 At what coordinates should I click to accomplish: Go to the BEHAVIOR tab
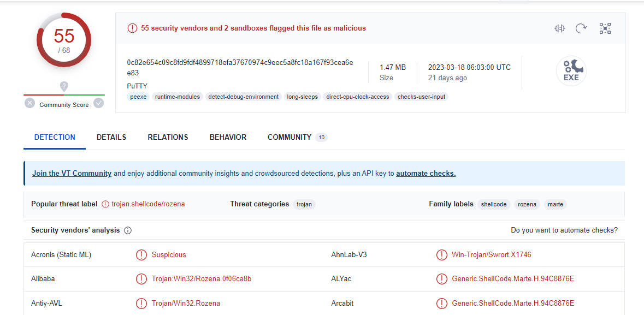point(228,137)
